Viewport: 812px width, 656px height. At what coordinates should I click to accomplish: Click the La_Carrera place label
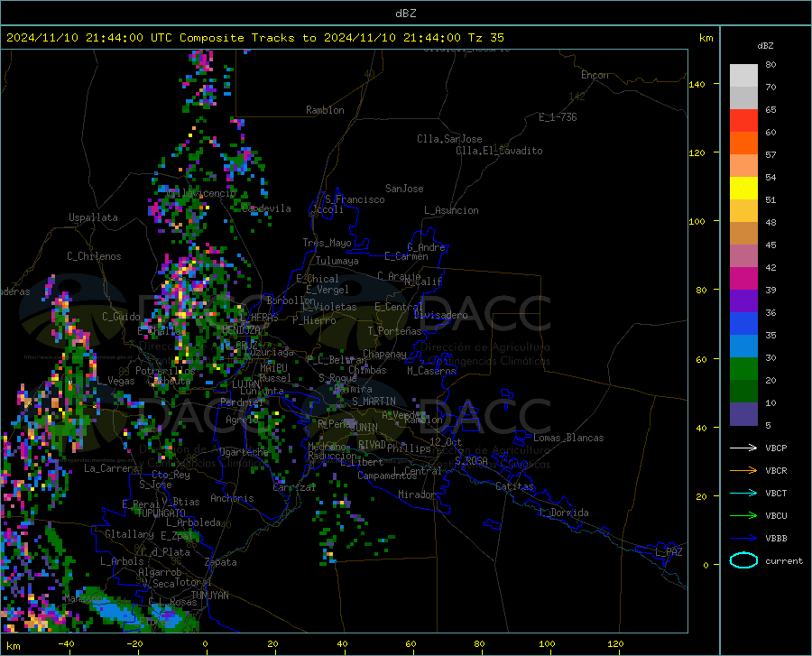[x=111, y=468]
